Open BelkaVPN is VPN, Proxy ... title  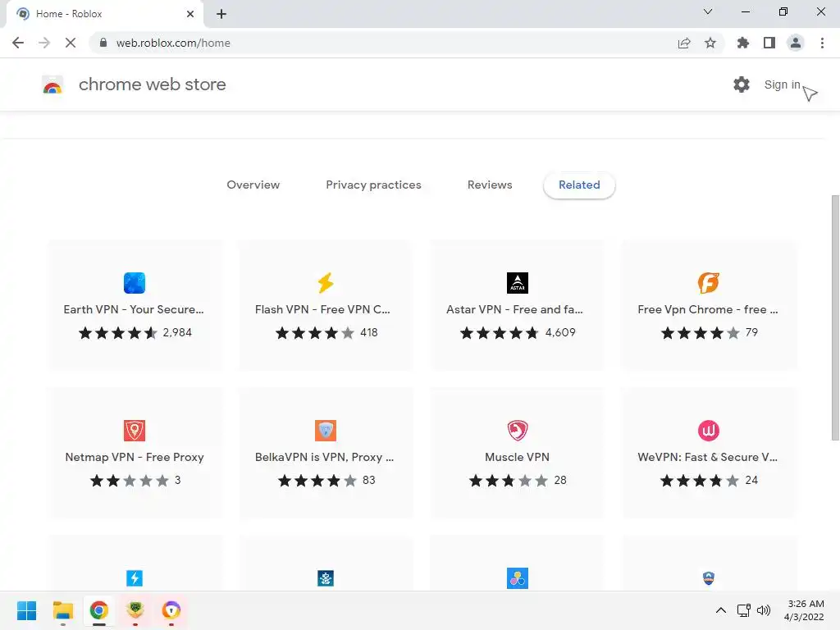tap(324, 457)
